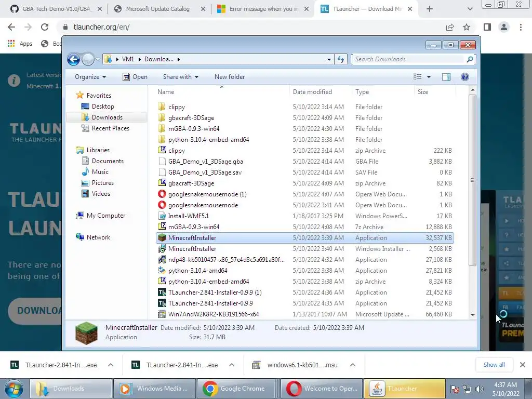Select TLauncher-2.841-Installer-0.9.9 (1) icon
This screenshot has height=399, width=532.
pos(162,292)
